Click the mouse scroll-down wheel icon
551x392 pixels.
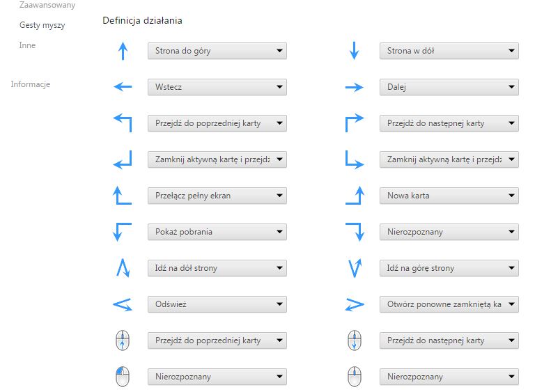coord(354,340)
